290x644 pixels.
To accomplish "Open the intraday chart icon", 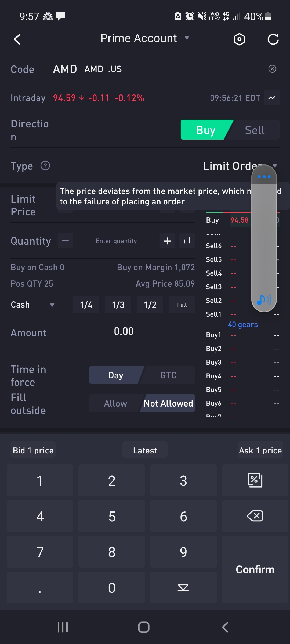I will [x=272, y=98].
